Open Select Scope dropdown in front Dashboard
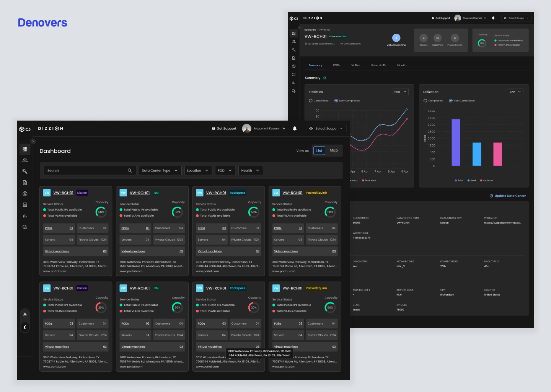The height and width of the screenshot is (392, 551). (326, 129)
